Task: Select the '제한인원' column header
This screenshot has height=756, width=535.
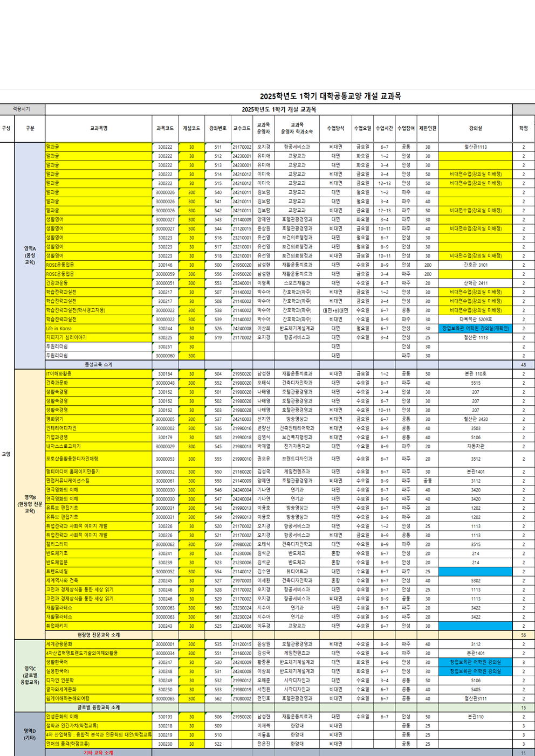Action: coord(428,128)
